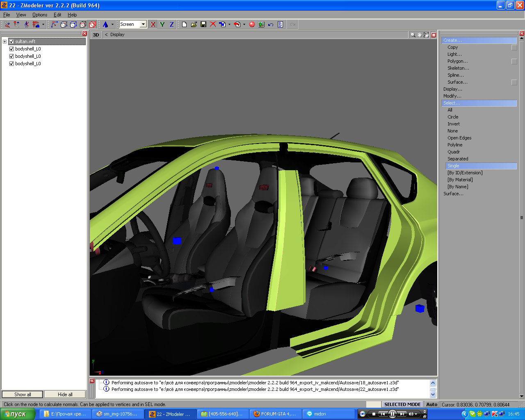Image resolution: width=525 pixels, height=420 pixels.
Task: Toggle the first bodyshell_L0 checkbox
Action: 11,49
